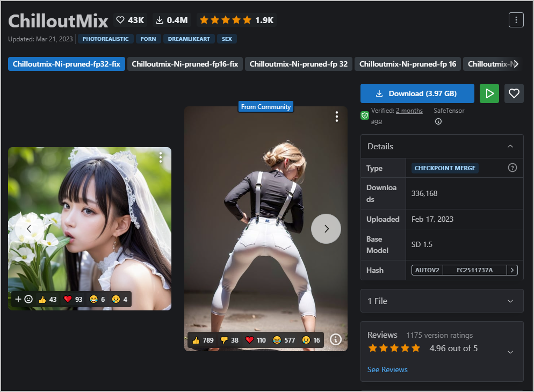
Task: Open the info icon on the community image
Action: pyautogui.click(x=335, y=339)
